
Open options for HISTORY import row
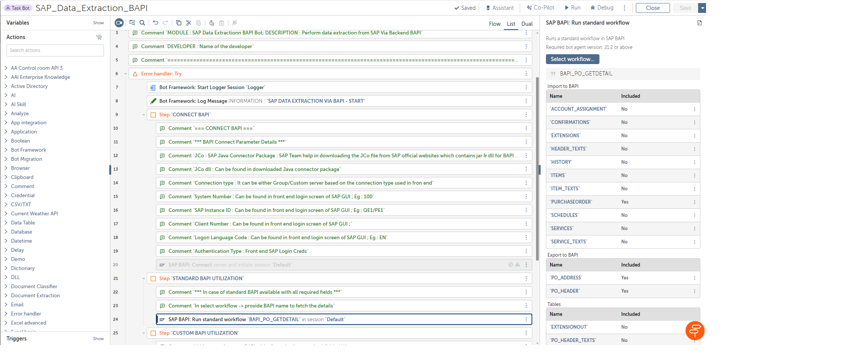(x=695, y=162)
